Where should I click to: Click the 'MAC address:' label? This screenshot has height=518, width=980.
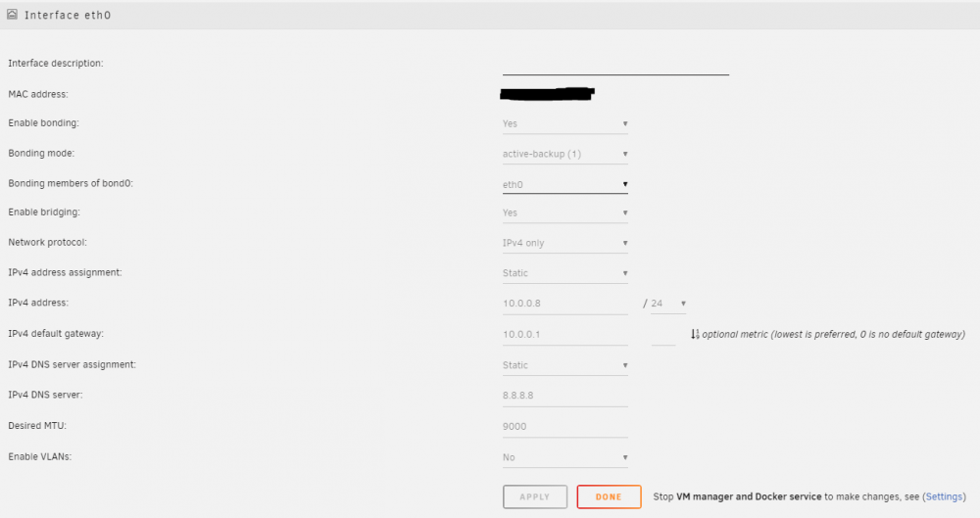pos(38,94)
